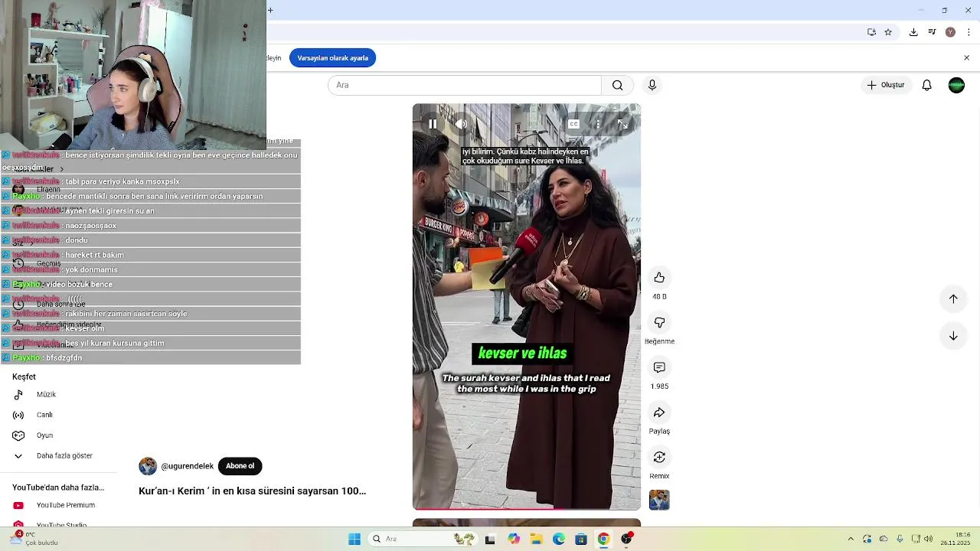Open the comments showing 1.985

tap(659, 368)
